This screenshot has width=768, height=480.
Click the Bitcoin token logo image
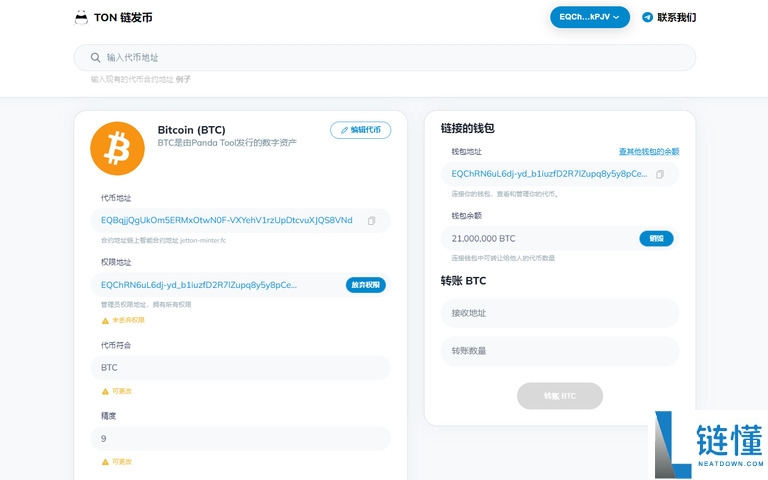(x=118, y=148)
